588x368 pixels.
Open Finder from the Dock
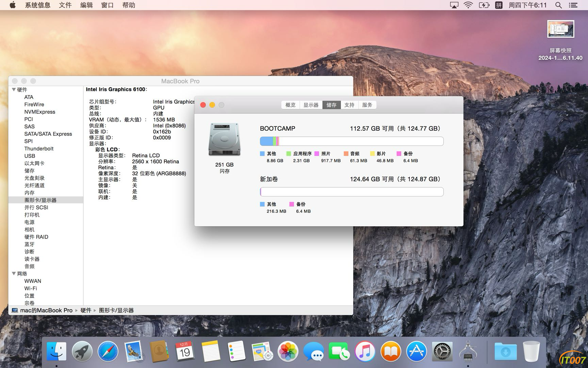[x=56, y=351]
